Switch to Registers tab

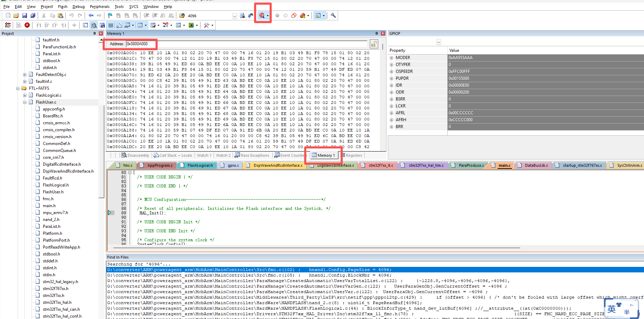[352, 155]
